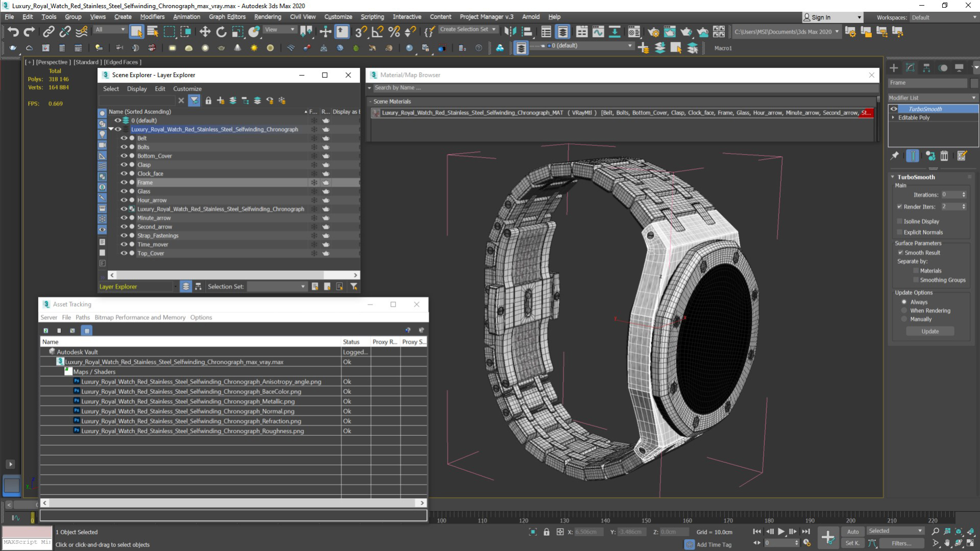The image size is (980, 551).
Task: Click Add Time Tag in status bar
Action: click(714, 544)
